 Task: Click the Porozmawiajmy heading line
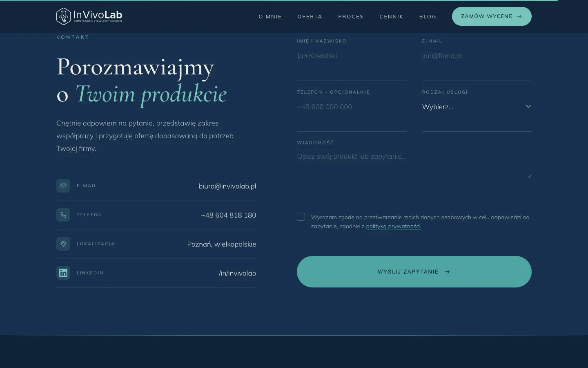tap(135, 67)
